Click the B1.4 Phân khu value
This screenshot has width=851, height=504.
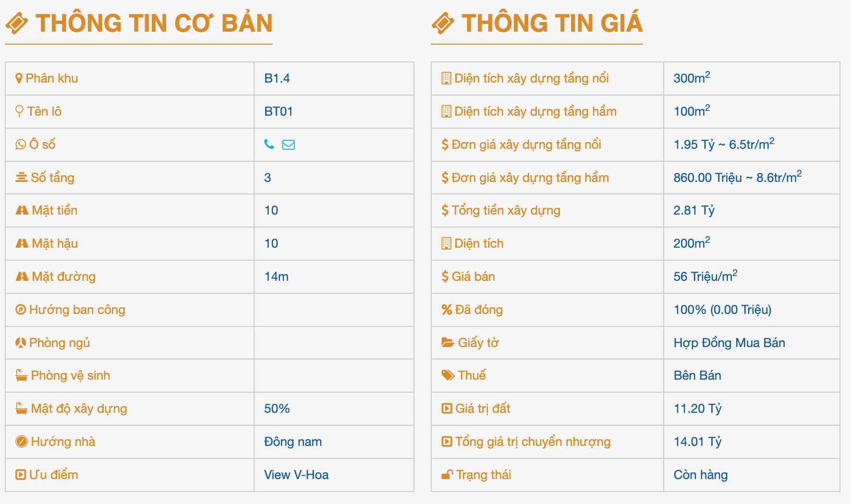point(277,78)
